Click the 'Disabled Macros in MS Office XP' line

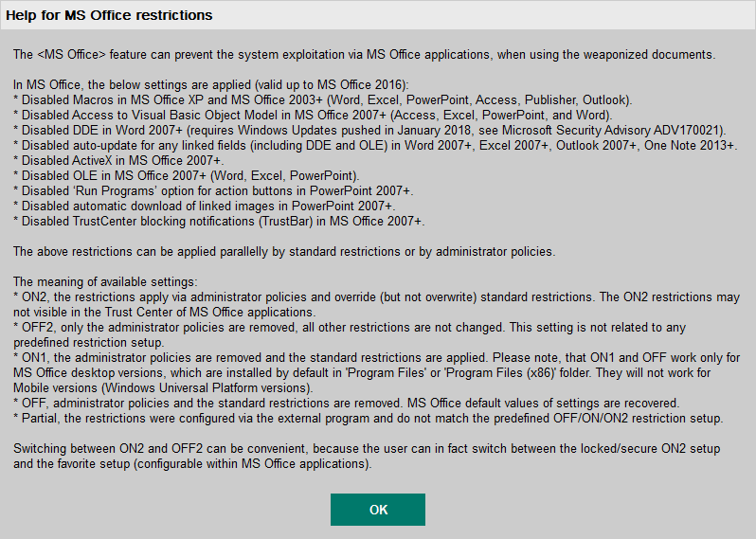(x=322, y=99)
